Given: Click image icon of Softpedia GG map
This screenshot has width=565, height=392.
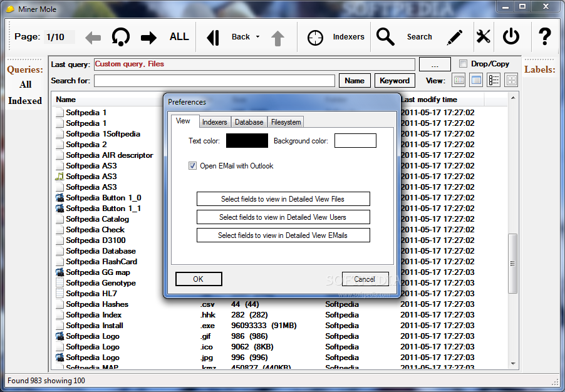Looking at the screenshot, I should (60, 272).
